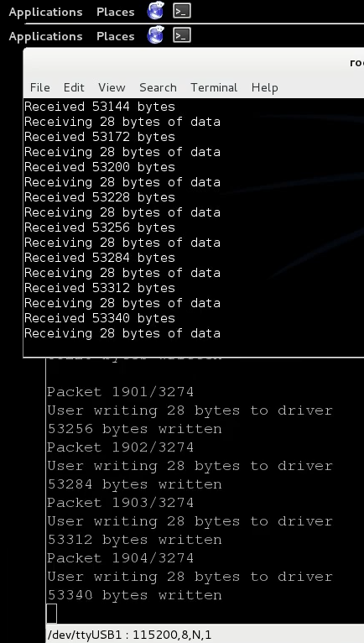
Task: Open Places menu in lower panel
Action: (x=115, y=36)
